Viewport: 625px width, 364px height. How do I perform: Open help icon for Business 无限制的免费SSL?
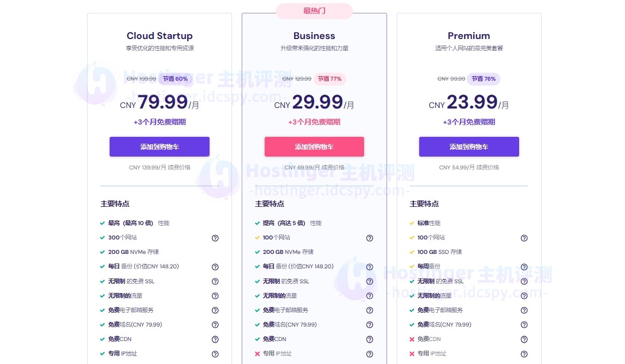[369, 281]
